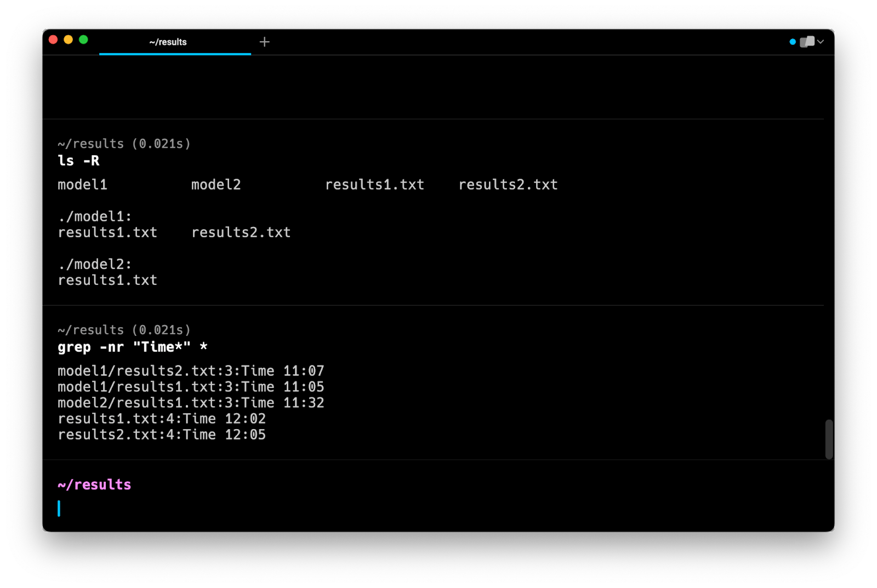The width and height of the screenshot is (877, 588).
Task: Select the 'ls -R' command block
Action: coord(79,161)
